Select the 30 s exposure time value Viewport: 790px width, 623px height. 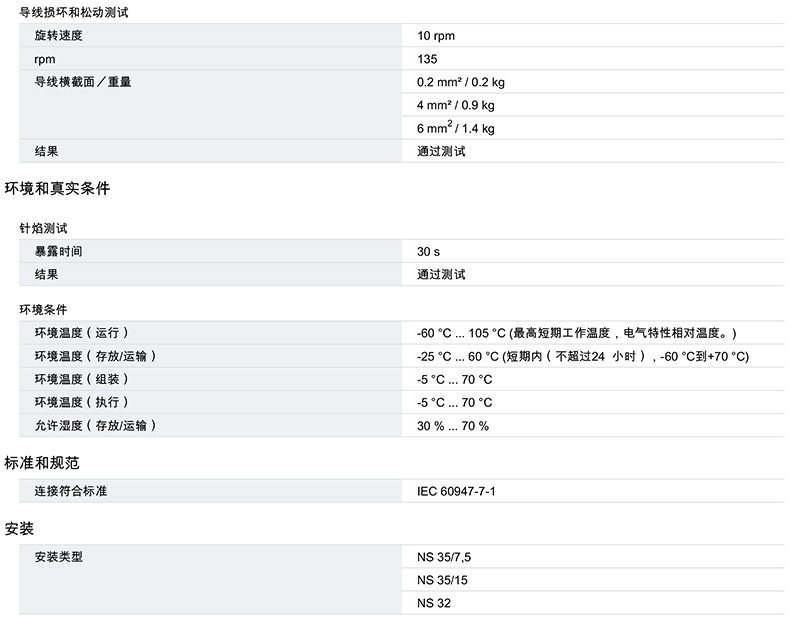pyautogui.click(x=428, y=251)
